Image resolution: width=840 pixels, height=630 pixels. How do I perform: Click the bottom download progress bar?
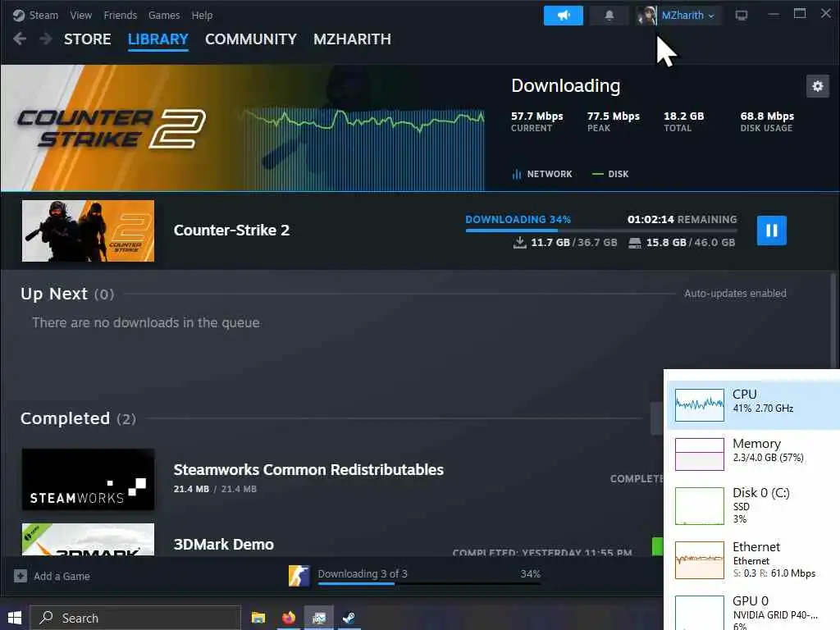pos(429,583)
